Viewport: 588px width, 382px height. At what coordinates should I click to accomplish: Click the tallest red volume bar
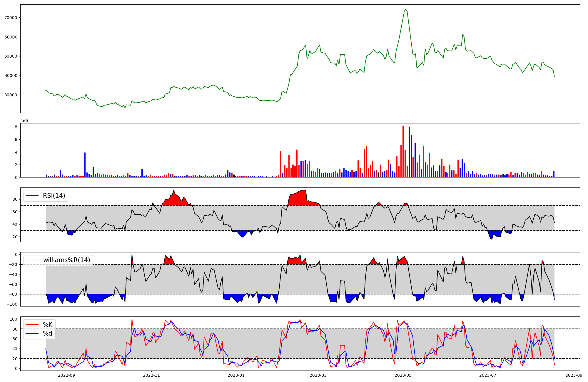pos(403,152)
